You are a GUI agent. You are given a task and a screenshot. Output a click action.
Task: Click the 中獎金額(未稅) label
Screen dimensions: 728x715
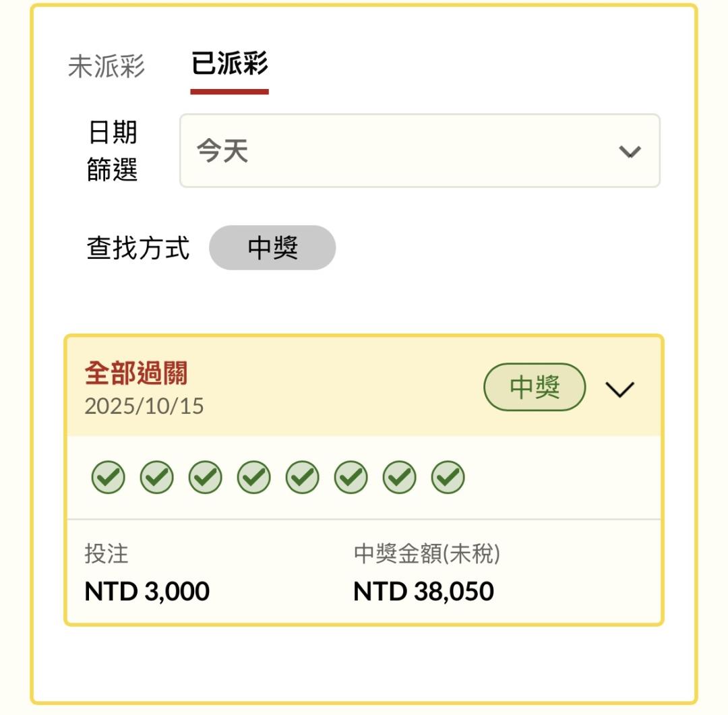427,554
